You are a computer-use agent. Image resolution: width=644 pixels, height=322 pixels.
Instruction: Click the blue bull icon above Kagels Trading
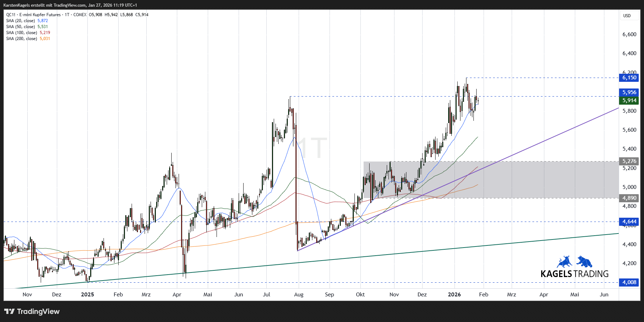point(564,262)
